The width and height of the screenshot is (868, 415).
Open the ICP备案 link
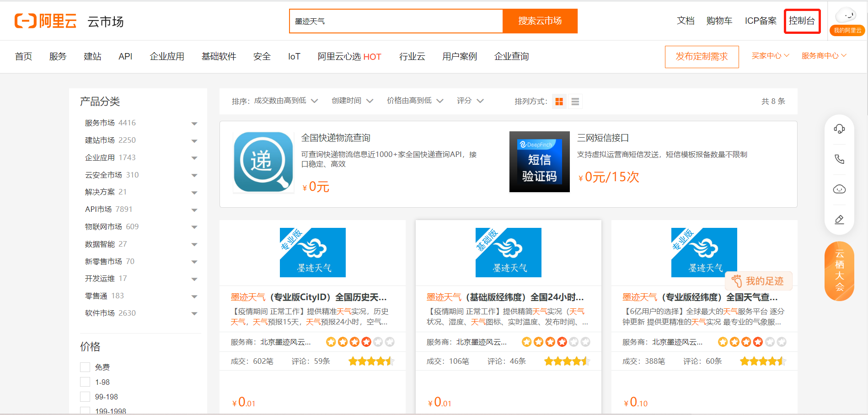761,21
